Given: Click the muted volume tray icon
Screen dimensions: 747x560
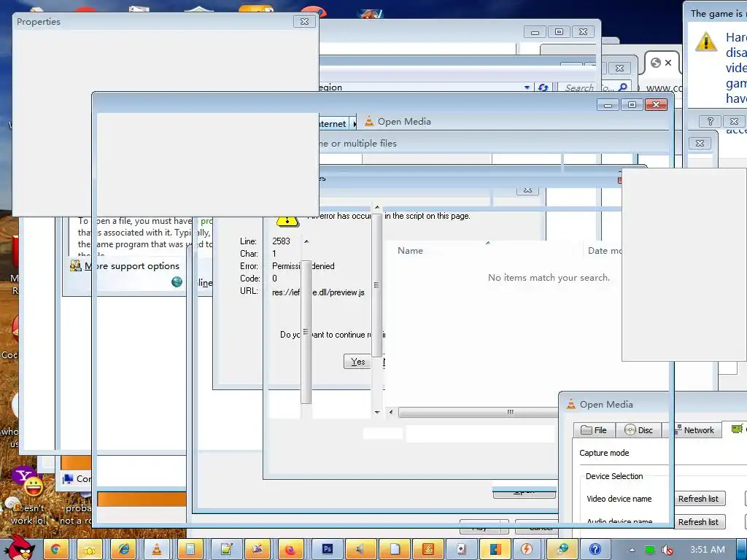Looking at the screenshot, I should pyautogui.click(x=667, y=550).
